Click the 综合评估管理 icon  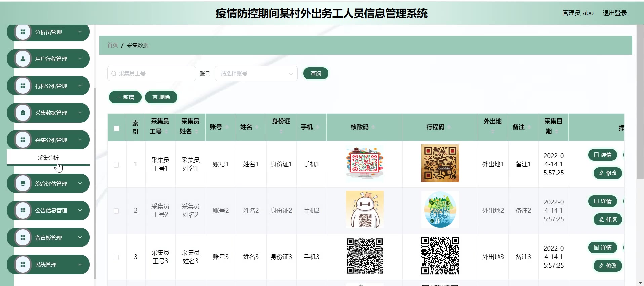coord(23,184)
